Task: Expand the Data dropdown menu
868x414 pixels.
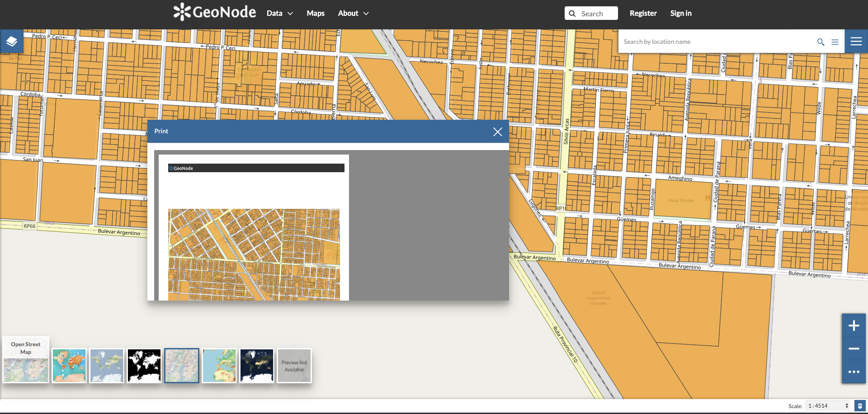Action: coord(280,13)
